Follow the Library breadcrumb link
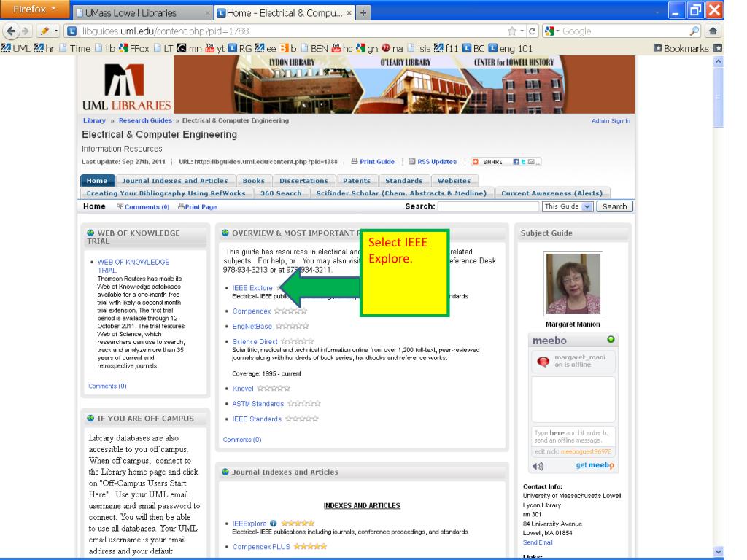The width and height of the screenshot is (747, 560). point(94,120)
